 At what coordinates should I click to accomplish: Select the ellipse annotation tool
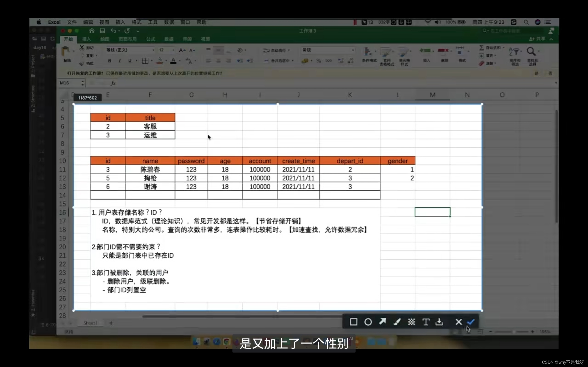[368, 322]
